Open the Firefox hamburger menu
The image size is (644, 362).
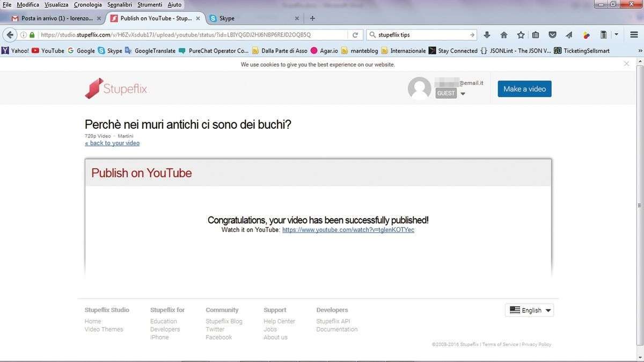634,35
